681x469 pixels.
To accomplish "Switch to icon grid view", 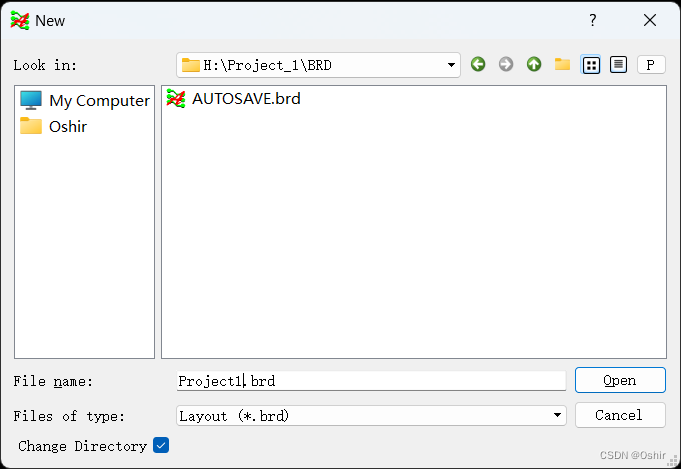I will point(591,65).
